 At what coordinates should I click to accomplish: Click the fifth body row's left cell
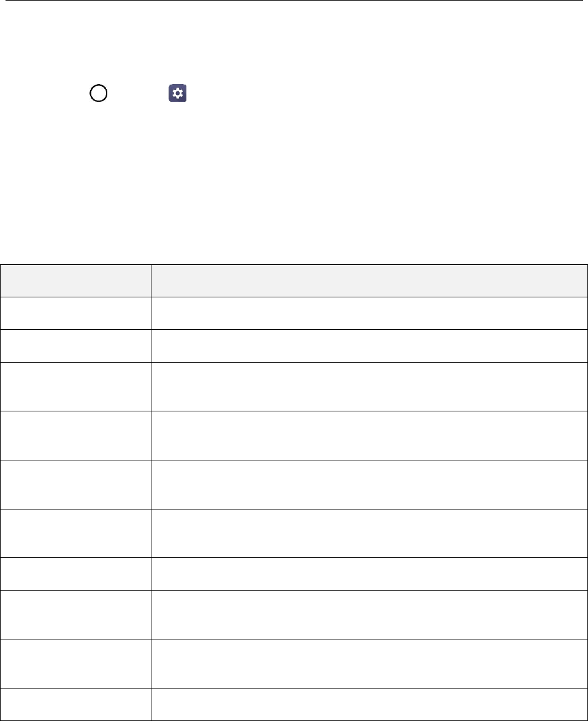(x=76, y=484)
